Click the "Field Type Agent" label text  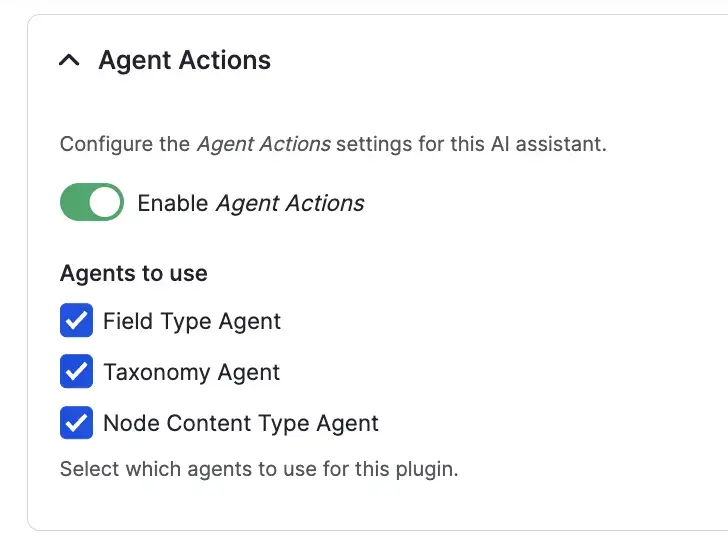192,322
